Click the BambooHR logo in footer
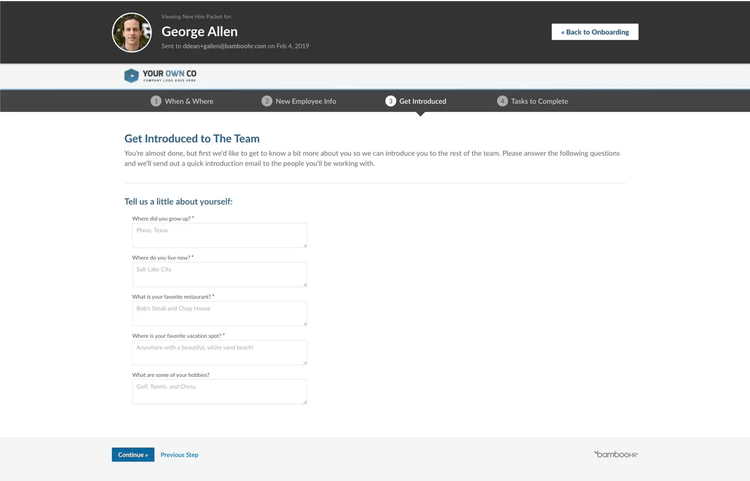Screen dimensions: 750x481 pos(615,454)
